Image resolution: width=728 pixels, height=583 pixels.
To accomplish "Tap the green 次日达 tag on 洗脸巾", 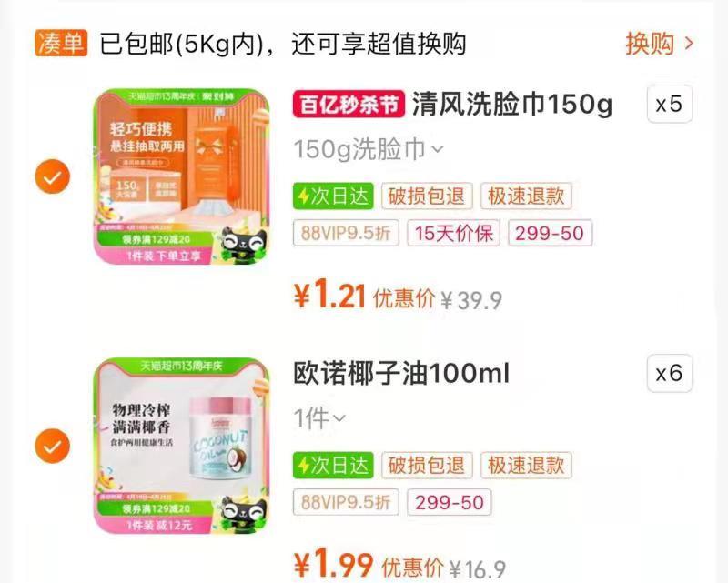I will [x=333, y=196].
